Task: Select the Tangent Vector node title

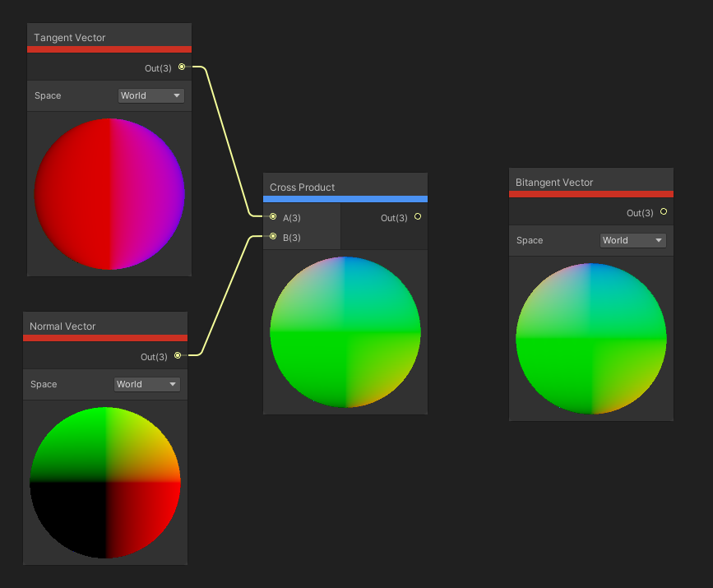Action: (x=70, y=38)
